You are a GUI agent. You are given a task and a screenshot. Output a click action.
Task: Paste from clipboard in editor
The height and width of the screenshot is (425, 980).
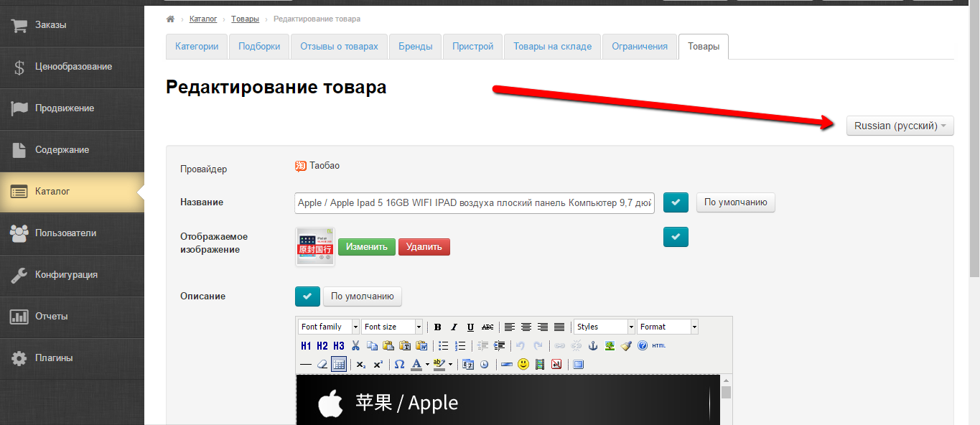click(388, 345)
